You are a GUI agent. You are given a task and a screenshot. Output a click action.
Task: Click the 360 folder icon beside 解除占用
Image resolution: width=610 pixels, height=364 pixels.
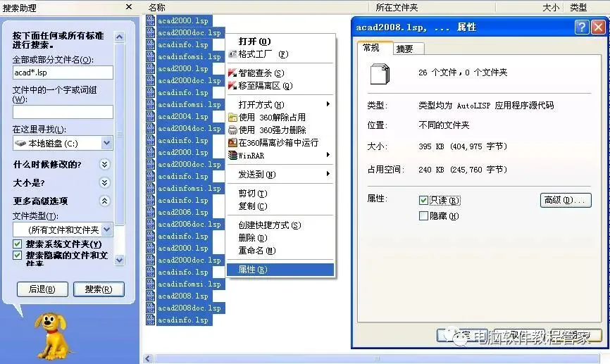pyautogui.click(x=232, y=118)
